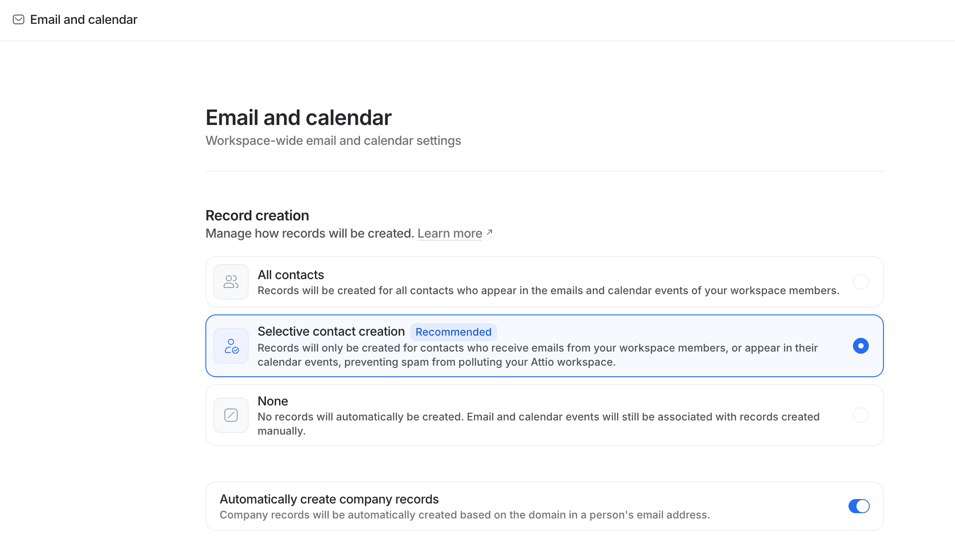Select the Selective contact creation radio button
This screenshot has width=955, height=560.
tap(860, 346)
